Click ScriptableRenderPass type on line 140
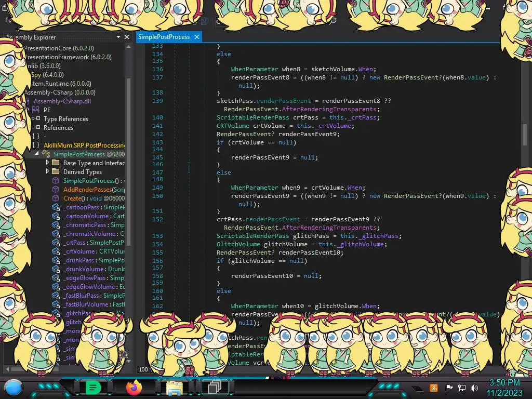This screenshot has width=532, height=399. pyautogui.click(x=253, y=117)
